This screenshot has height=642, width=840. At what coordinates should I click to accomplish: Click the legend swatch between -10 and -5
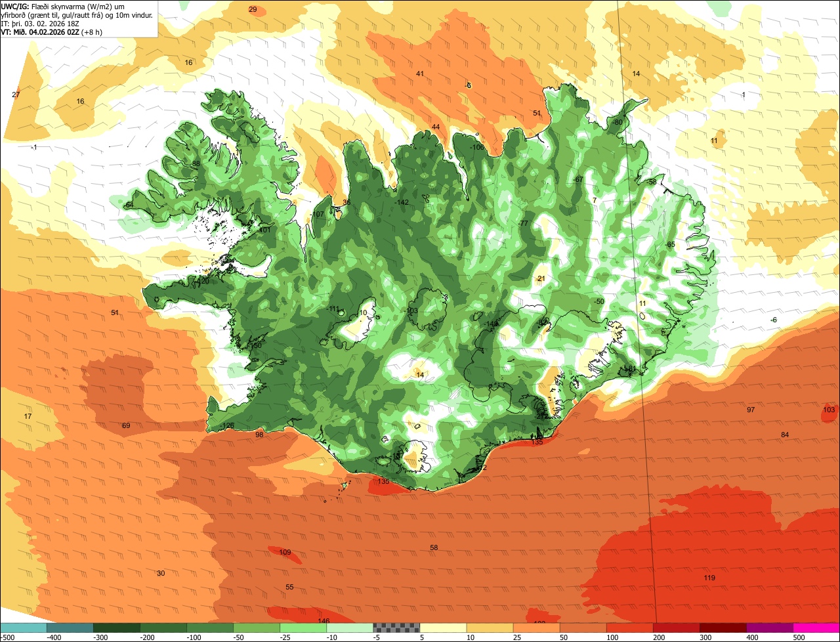pos(350,628)
